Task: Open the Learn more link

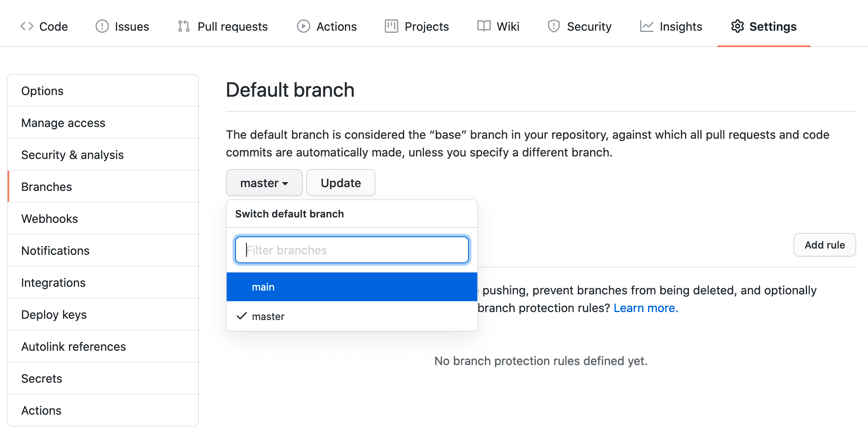Action: click(x=645, y=308)
